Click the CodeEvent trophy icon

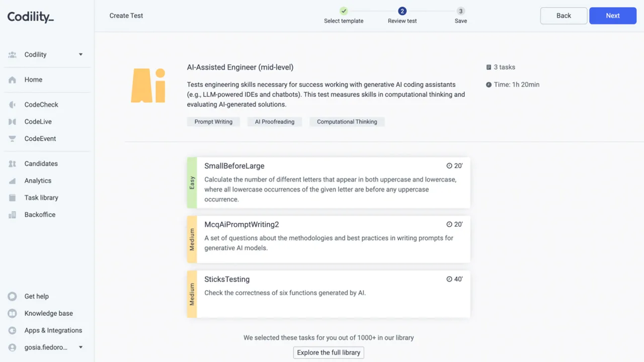point(13,139)
